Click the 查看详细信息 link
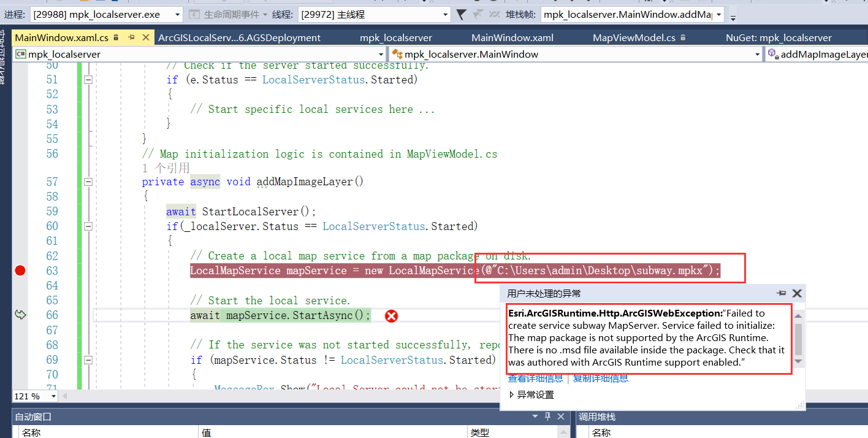The height and width of the screenshot is (438, 868). [535, 378]
